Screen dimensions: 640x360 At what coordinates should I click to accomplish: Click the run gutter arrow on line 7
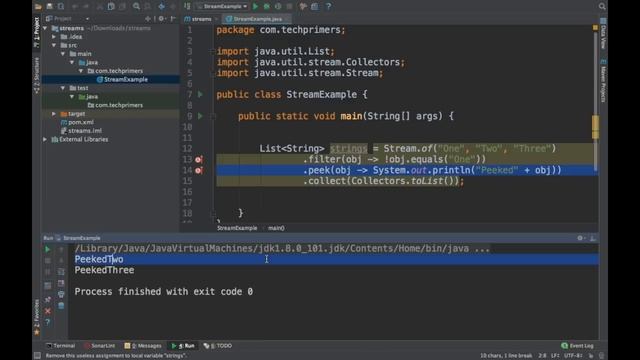[200, 95]
